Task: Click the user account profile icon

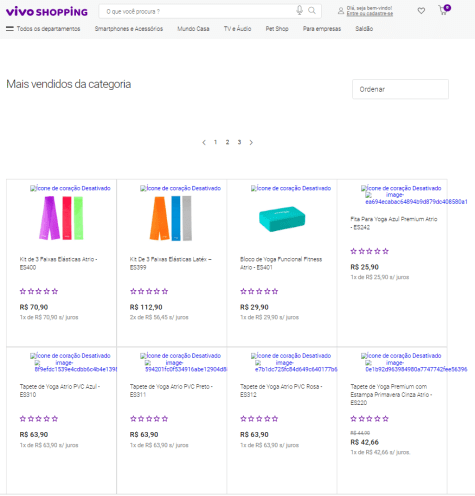Action: 341,11
